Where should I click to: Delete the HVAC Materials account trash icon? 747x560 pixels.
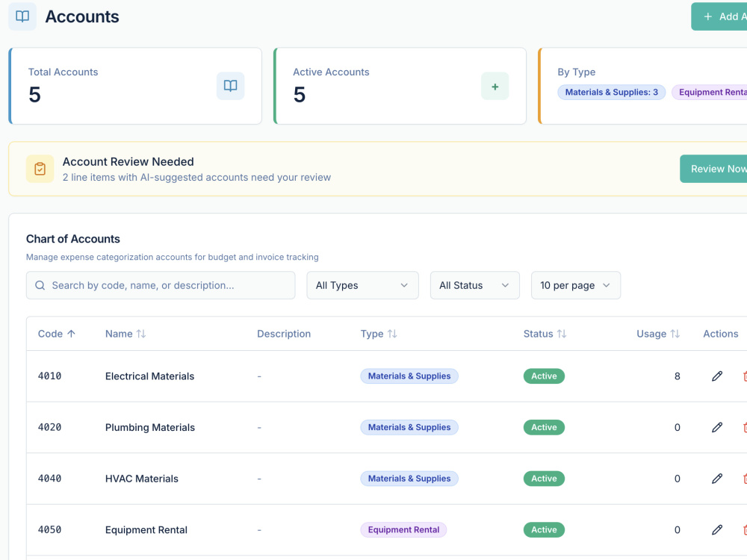pyautogui.click(x=745, y=479)
